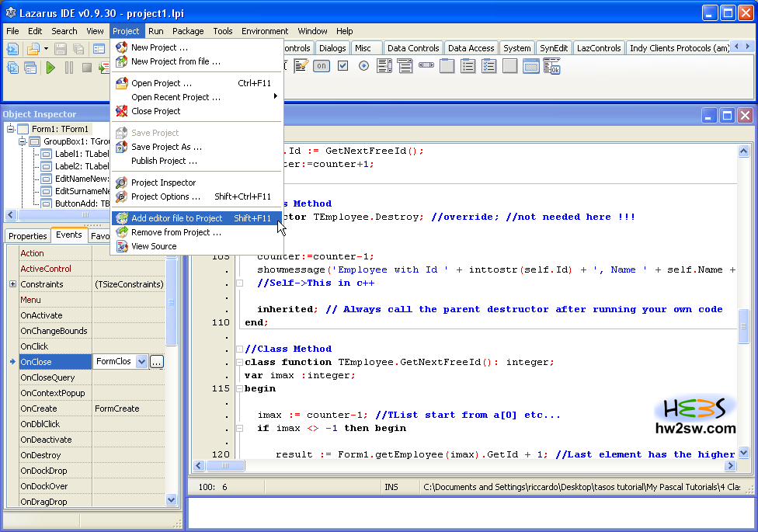Select ButtonAdd in the component tree
758x532 pixels.
tap(82, 203)
